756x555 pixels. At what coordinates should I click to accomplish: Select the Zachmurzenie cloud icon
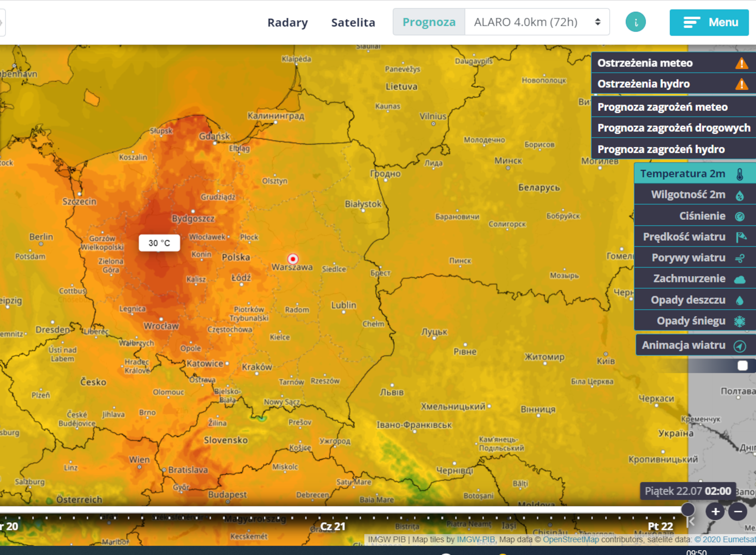(739, 279)
